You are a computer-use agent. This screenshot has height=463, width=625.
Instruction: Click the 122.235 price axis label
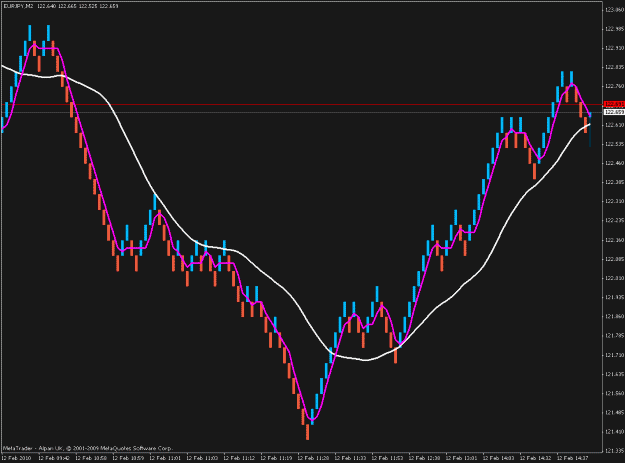click(x=614, y=220)
